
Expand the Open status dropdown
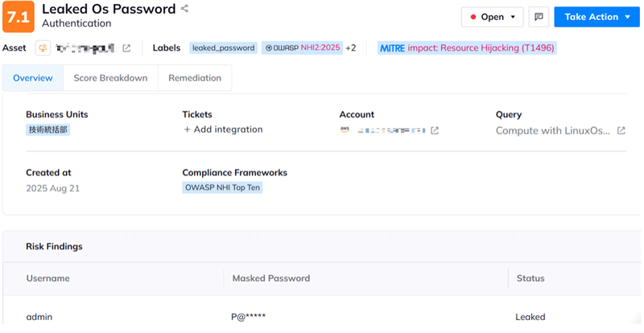[x=492, y=17]
